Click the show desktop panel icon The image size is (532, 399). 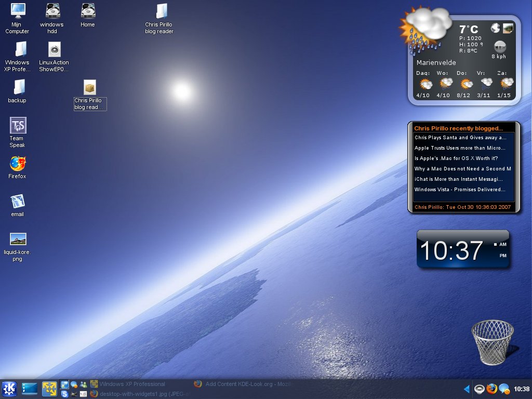tap(30, 389)
